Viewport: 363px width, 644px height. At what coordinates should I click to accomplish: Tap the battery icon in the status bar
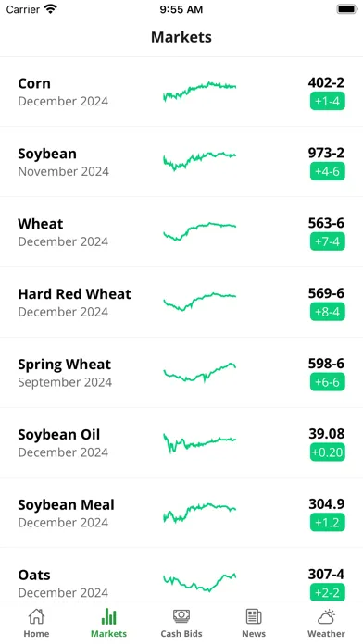click(x=347, y=9)
